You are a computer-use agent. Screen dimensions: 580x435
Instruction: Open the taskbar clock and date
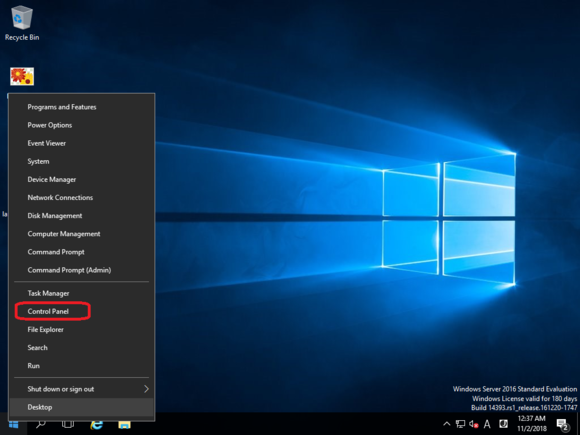point(532,424)
